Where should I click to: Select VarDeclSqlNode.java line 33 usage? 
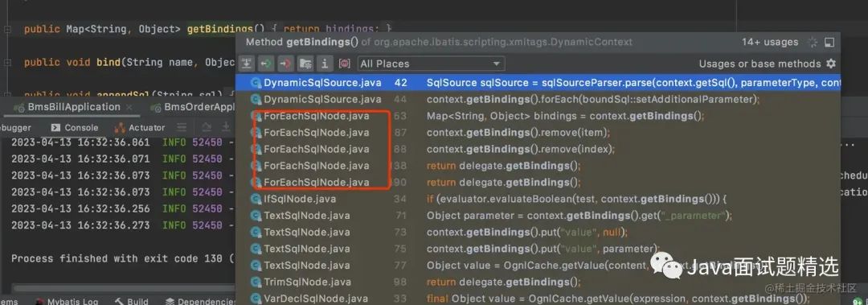click(538, 299)
